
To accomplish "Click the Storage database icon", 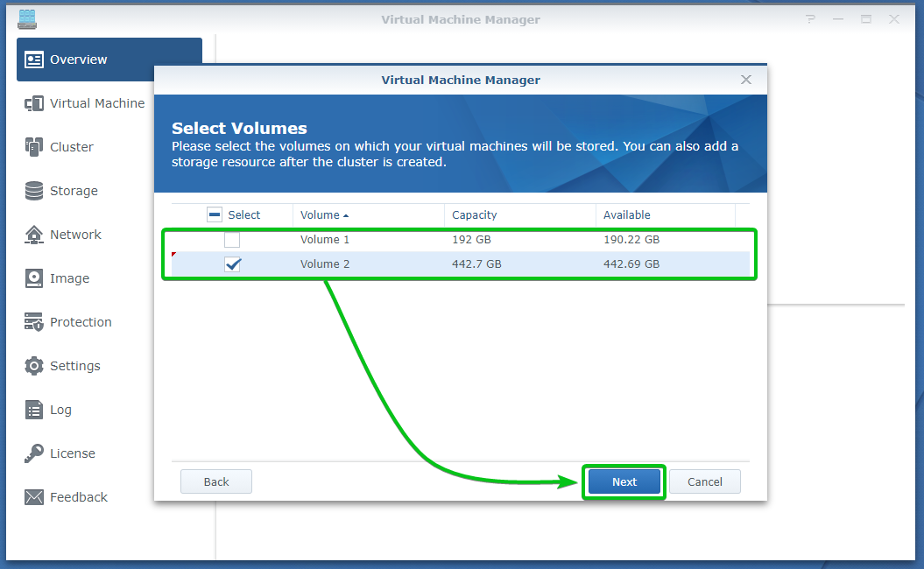I will tap(33, 191).
